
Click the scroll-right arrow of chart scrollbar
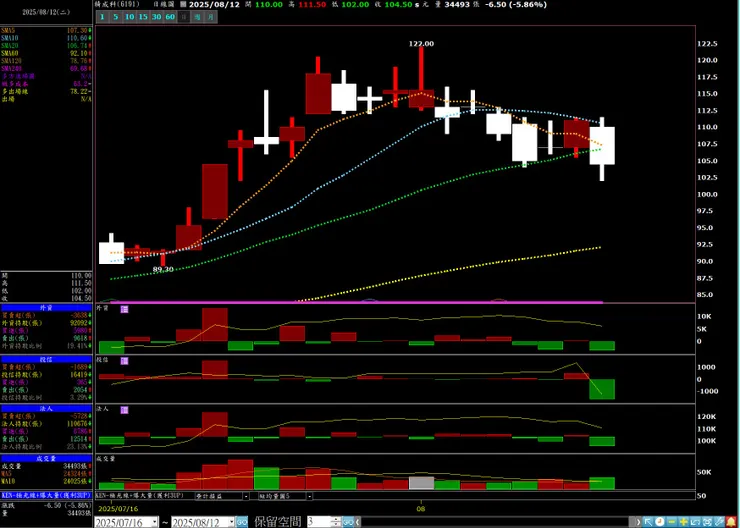(x=638, y=522)
